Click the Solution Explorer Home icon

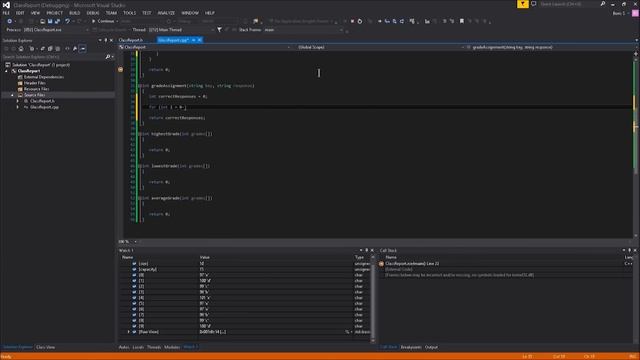21,49
